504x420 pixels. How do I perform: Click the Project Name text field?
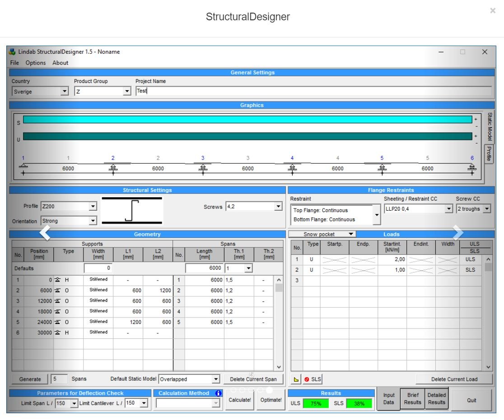[313, 91]
